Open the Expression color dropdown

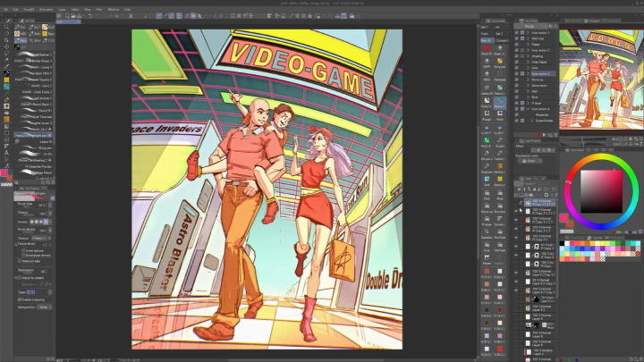(x=530, y=161)
